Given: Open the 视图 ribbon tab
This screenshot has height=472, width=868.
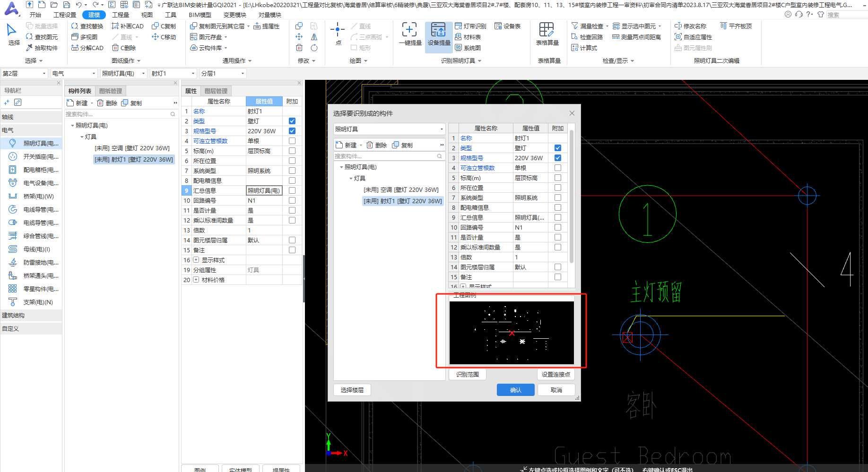Looking at the screenshot, I should tap(147, 15).
